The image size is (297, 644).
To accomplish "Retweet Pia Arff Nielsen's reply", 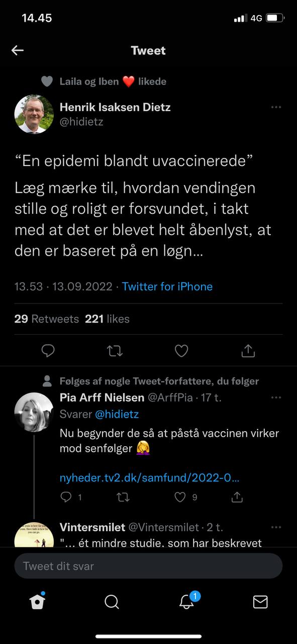I will pos(123,497).
